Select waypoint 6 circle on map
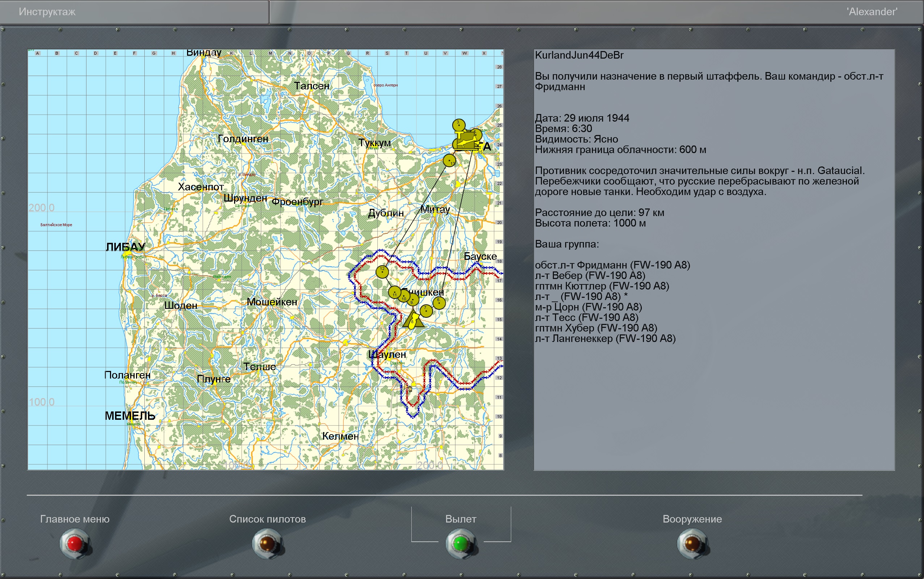 pyautogui.click(x=439, y=303)
